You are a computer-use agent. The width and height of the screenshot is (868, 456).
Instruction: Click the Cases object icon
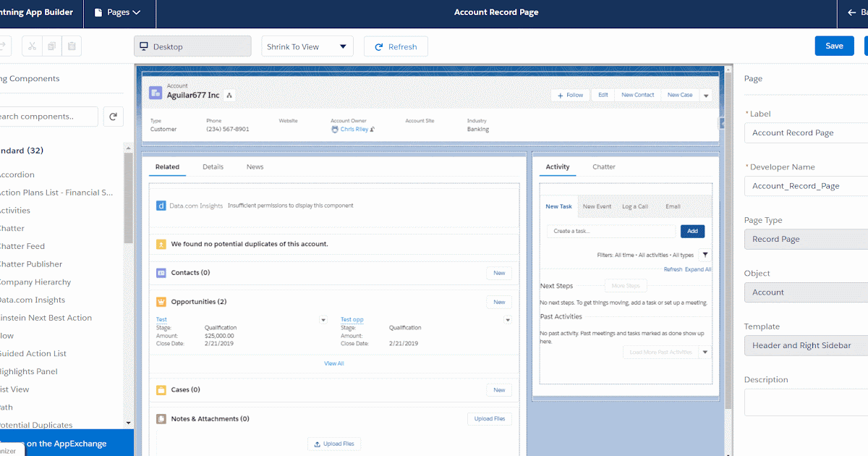click(x=161, y=389)
